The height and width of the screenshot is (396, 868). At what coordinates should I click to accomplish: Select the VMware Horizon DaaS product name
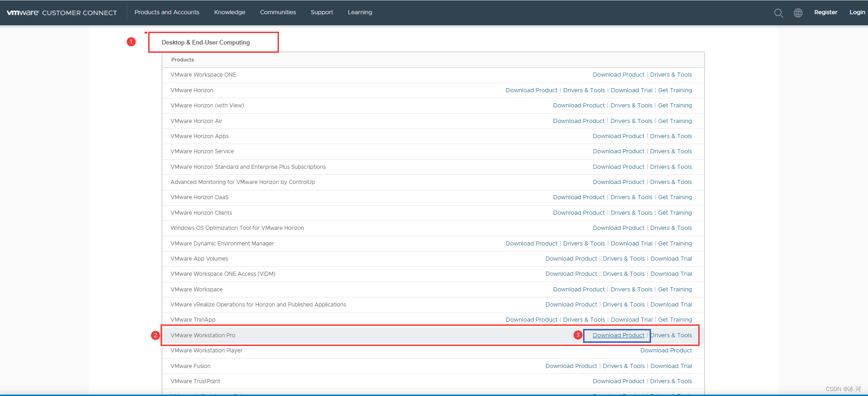(x=200, y=197)
